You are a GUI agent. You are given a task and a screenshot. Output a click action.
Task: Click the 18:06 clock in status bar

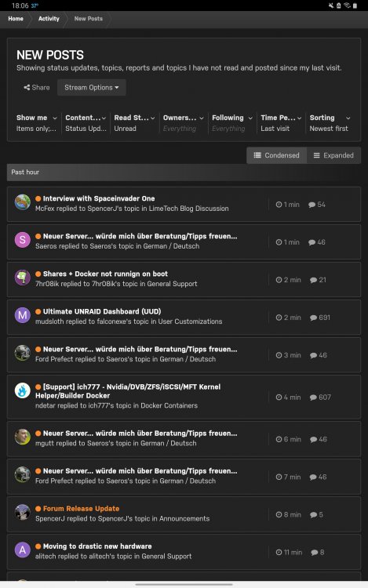point(20,5)
